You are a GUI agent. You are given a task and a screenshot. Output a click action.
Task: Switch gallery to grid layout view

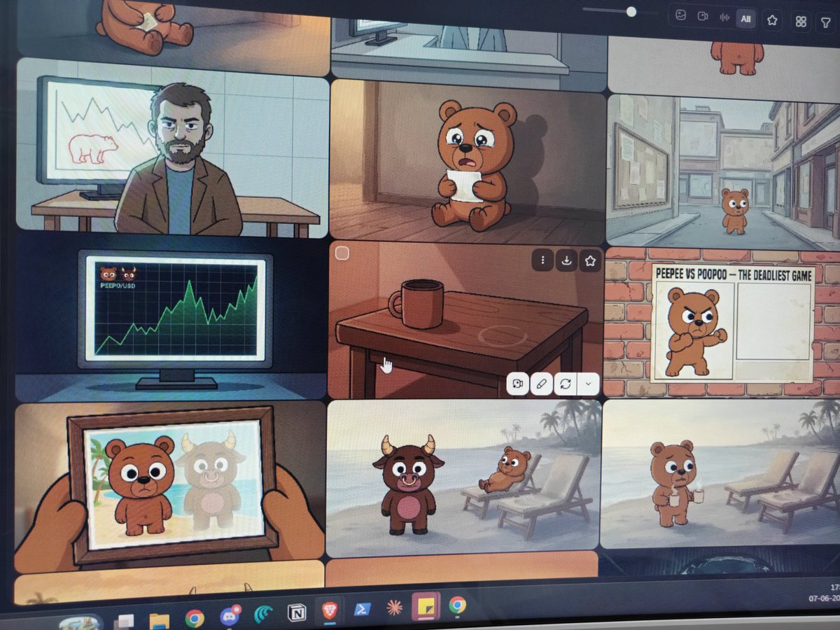801,22
